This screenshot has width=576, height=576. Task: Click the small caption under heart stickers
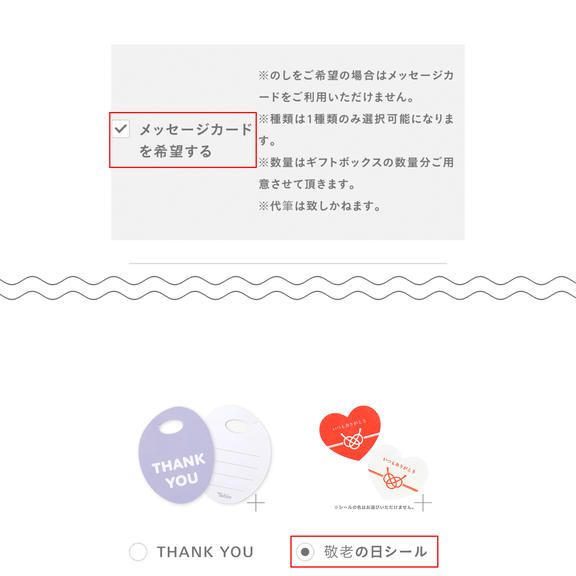[374, 507]
